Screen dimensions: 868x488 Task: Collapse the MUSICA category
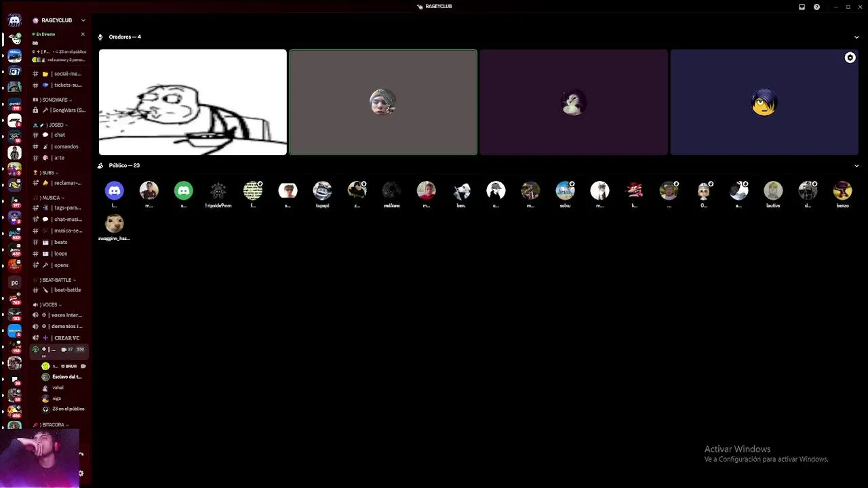(x=49, y=198)
